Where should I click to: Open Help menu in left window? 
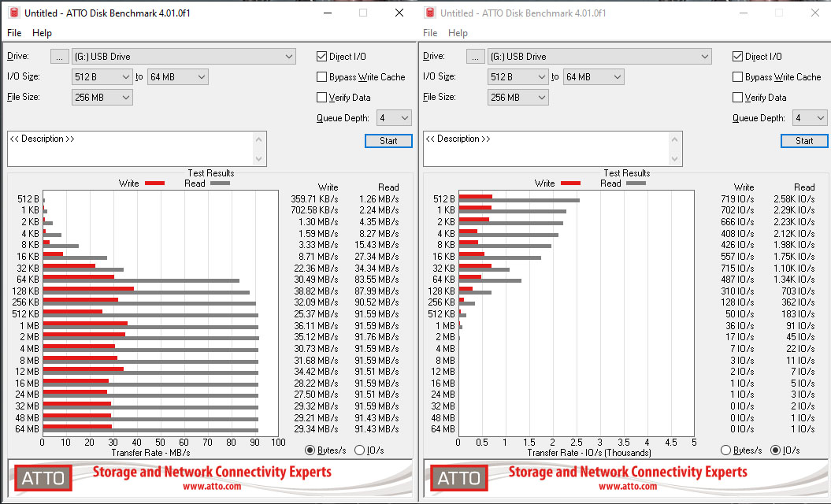tap(42, 33)
